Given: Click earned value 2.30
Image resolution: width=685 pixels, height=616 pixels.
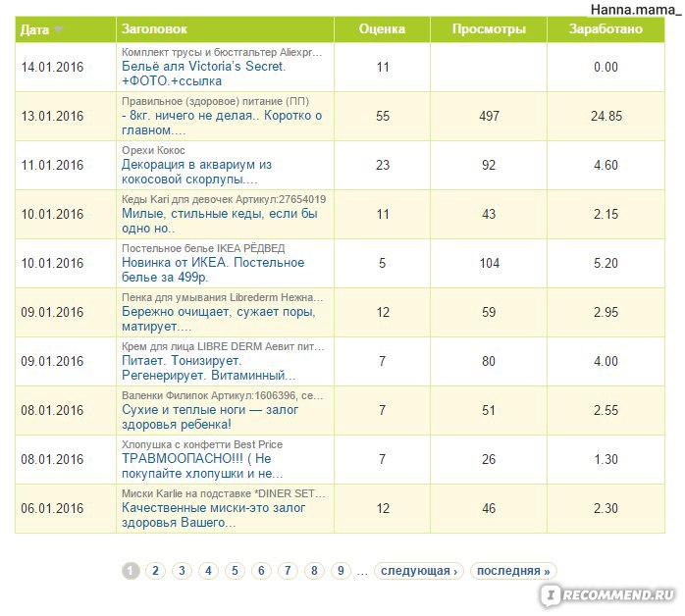Looking at the screenshot, I should coord(606,508).
